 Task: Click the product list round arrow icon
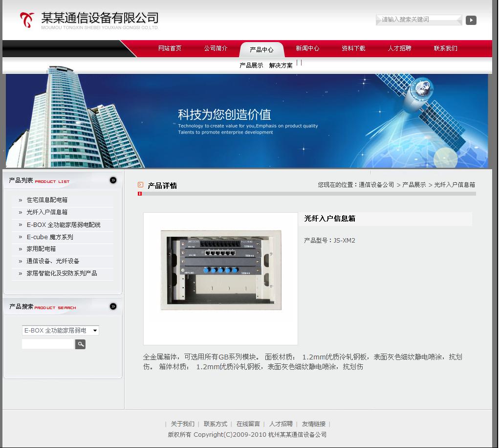(x=113, y=180)
